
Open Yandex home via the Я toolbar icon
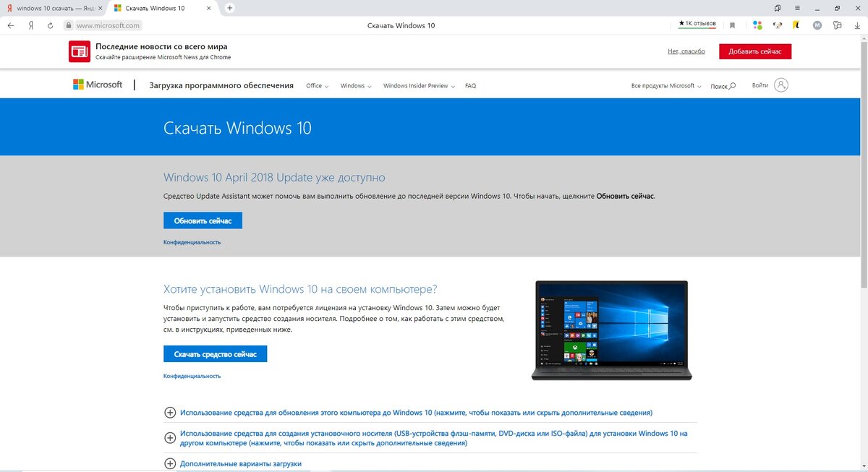tap(30, 25)
